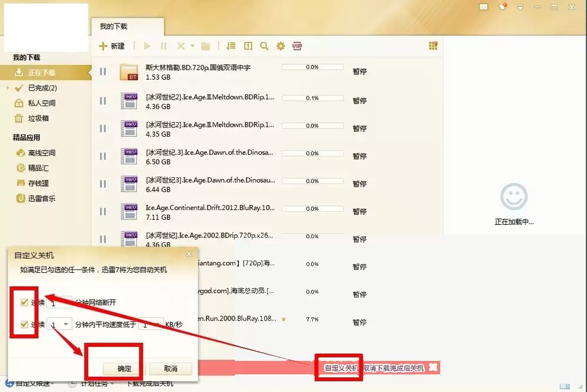Click the 自定义关机 link in pink bar
The height and width of the screenshot is (392, 587).
click(x=341, y=368)
